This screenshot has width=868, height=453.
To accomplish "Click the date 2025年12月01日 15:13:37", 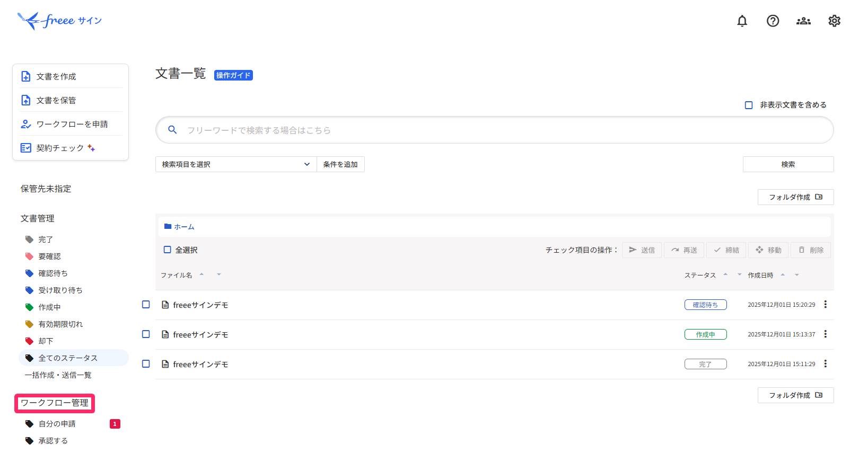I will pyautogui.click(x=782, y=334).
